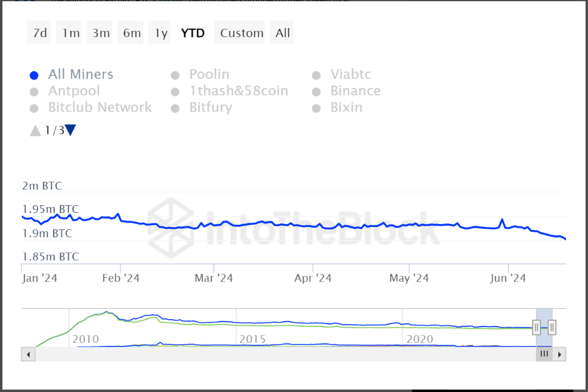The height and width of the screenshot is (392, 588).
Task: Toggle the Bixin legend marker
Action: [x=316, y=108]
